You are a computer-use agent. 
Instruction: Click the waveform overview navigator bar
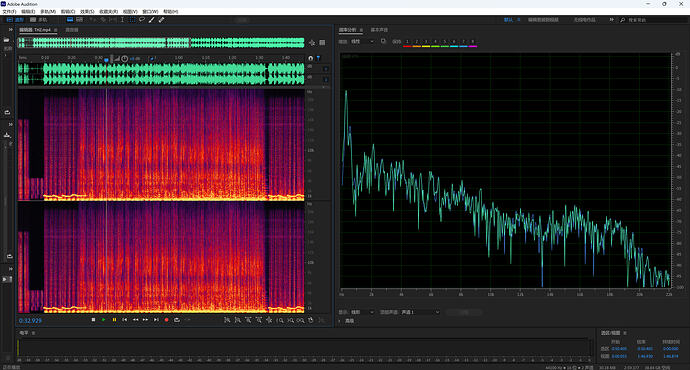pyautogui.click(x=161, y=43)
